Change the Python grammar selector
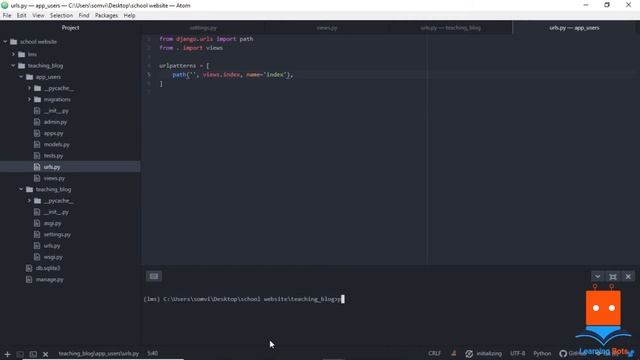 [x=542, y=353]
